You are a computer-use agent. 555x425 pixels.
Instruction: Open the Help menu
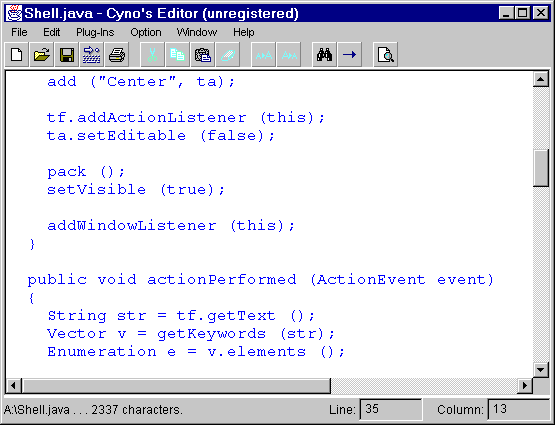point(244,32)
